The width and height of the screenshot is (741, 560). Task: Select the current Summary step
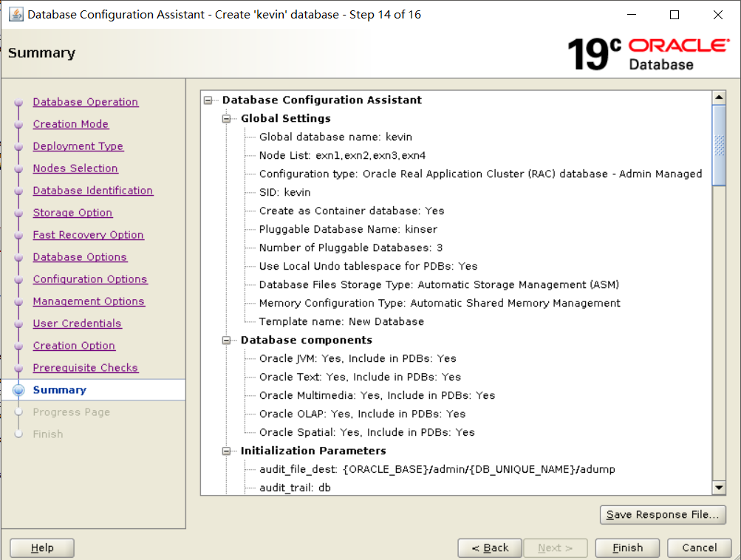point(60,390)
